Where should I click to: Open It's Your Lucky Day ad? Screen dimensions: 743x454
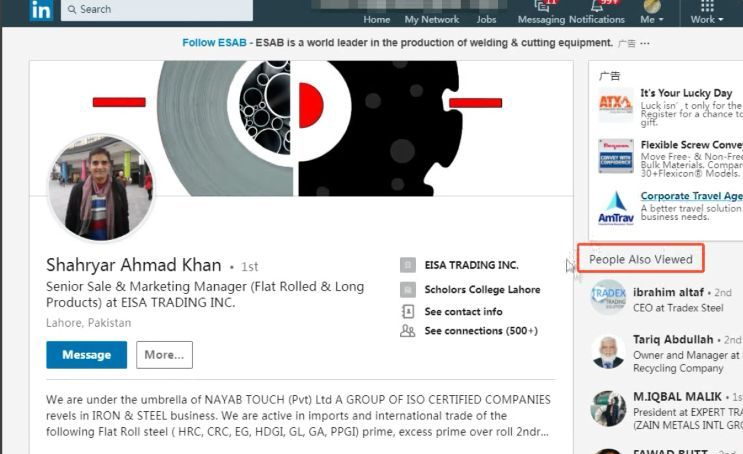tap(686, 93)
